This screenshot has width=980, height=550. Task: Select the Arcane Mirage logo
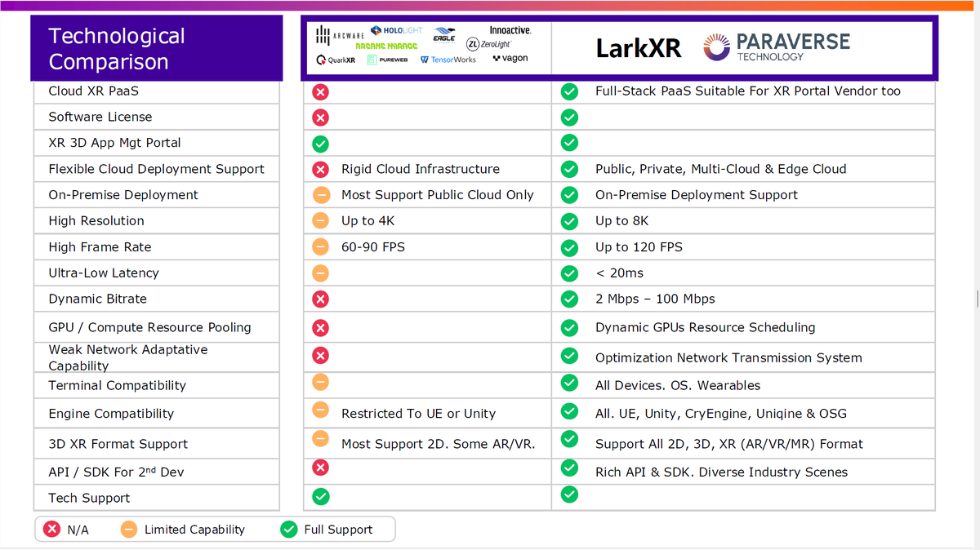[x=386, y=47]
